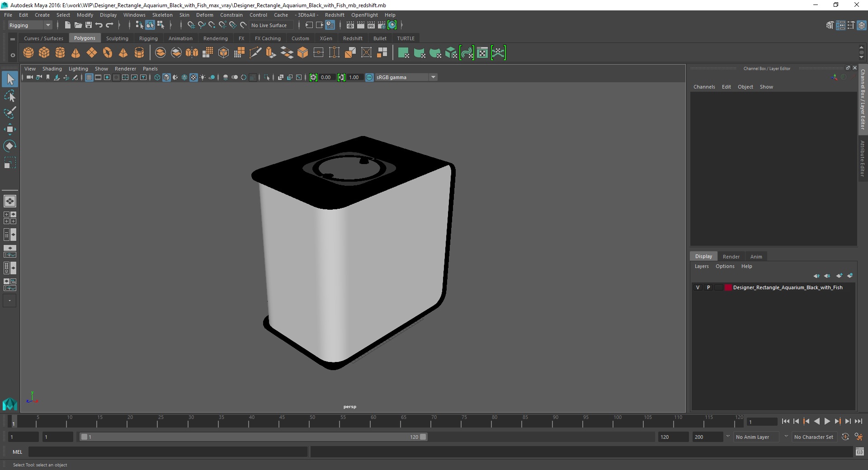Toggle viewport grid display
The height and width of the screenshot is (470, 868).
(x=89, y=77)
